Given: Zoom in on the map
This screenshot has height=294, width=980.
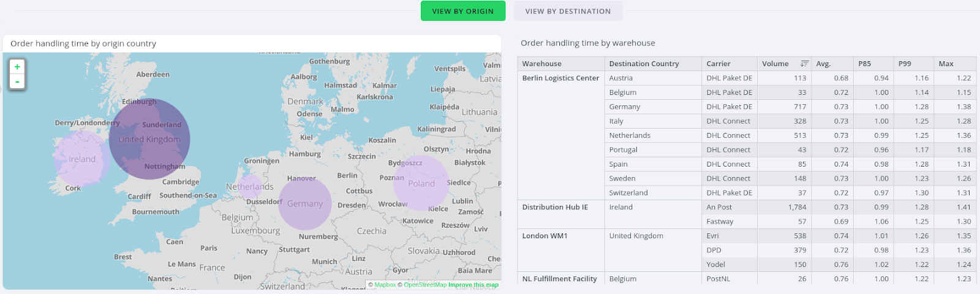Looking at the screenshot, I should click(x=17, y=67).
